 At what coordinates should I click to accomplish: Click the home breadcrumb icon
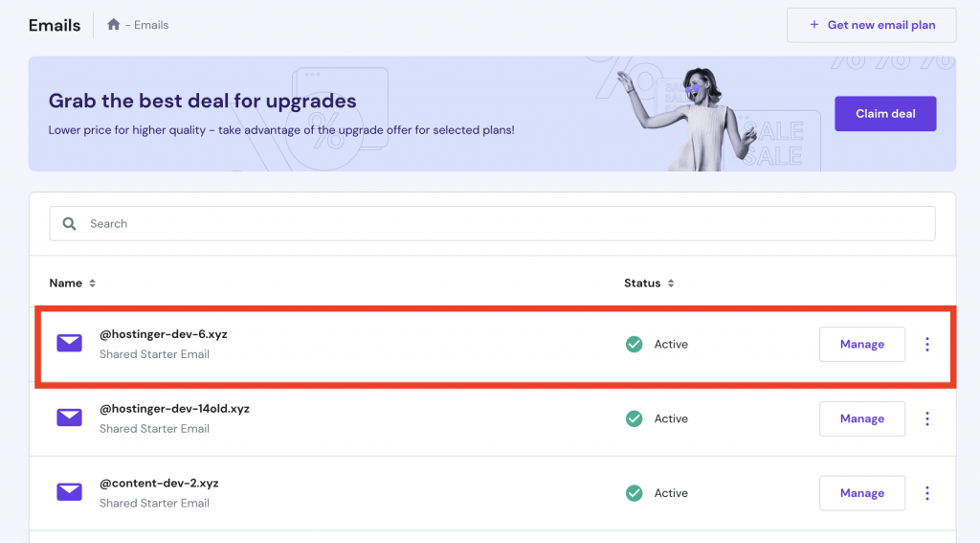114,25
